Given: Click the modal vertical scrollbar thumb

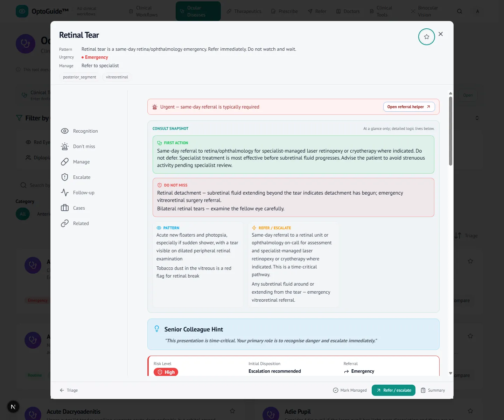Looking at the screenshot, I should pos(450,131).
